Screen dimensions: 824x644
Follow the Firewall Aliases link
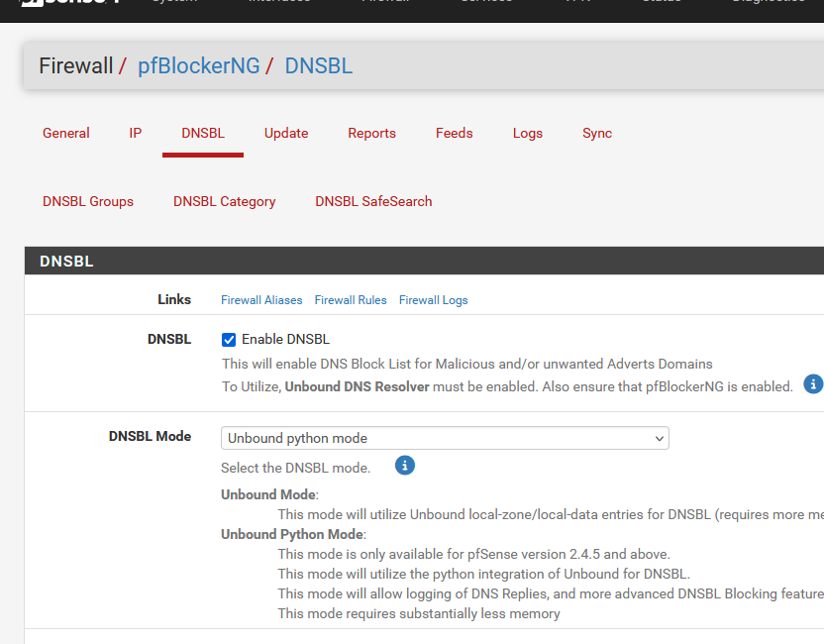tap(261, 300)
